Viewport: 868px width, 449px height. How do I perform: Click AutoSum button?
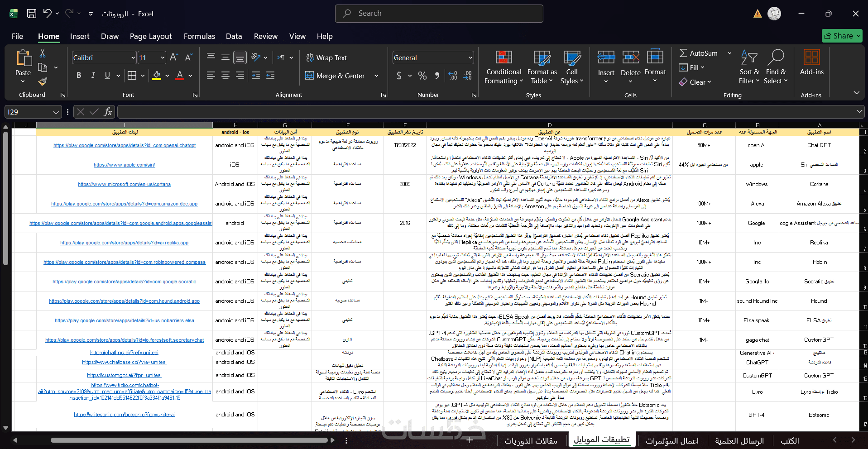tap(699, 53)
